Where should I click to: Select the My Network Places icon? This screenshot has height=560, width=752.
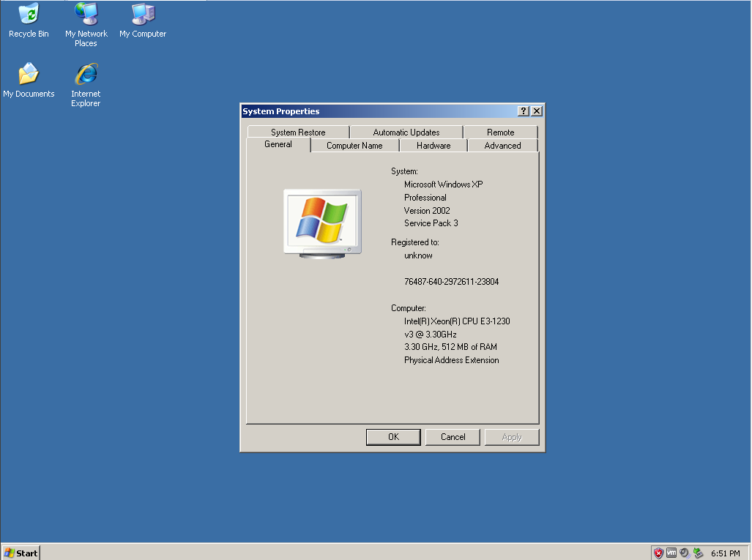tap(86, 24)
